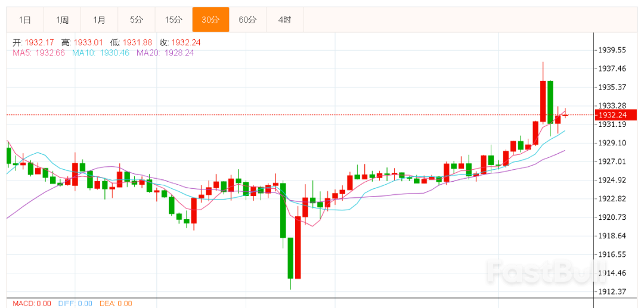The width and height of the screenshot is (644, 308).
Task: Click the high price 高: 1933.01
Action: 83,43
